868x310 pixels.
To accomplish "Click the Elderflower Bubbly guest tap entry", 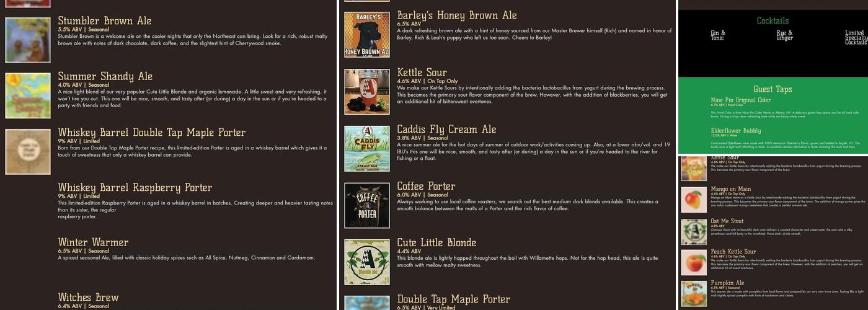I will pyautogui.click(x=736, y=131).
